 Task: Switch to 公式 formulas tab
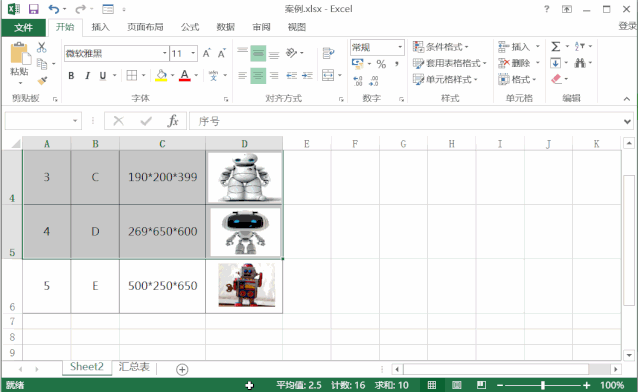pos(190,27)
